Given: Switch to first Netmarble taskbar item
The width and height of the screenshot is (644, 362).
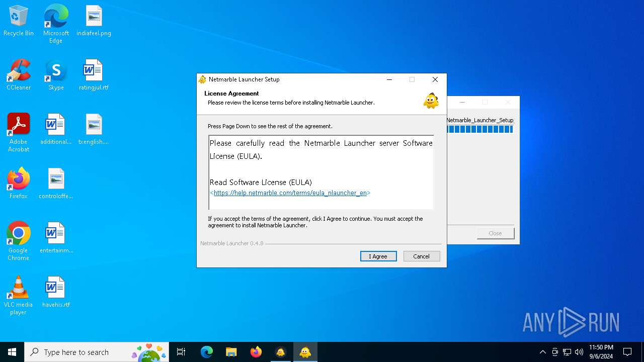Looking at the screenshot, I should tap(281, 352).
